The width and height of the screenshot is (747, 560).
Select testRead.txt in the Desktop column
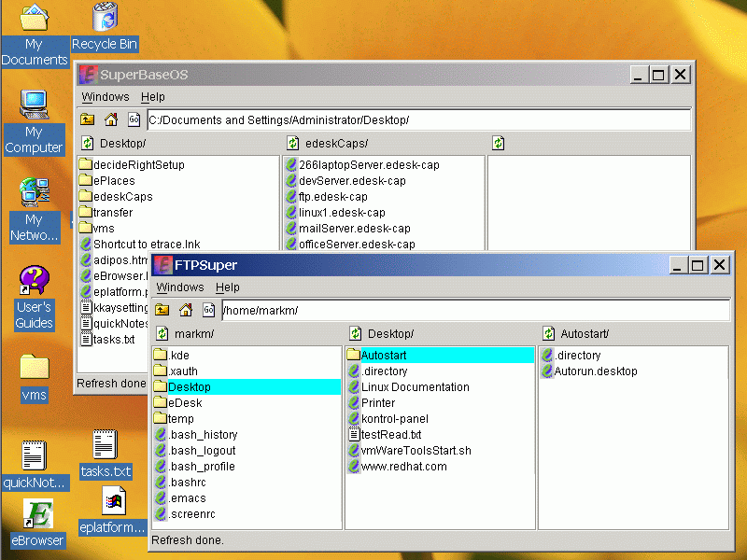coord(390,435)
